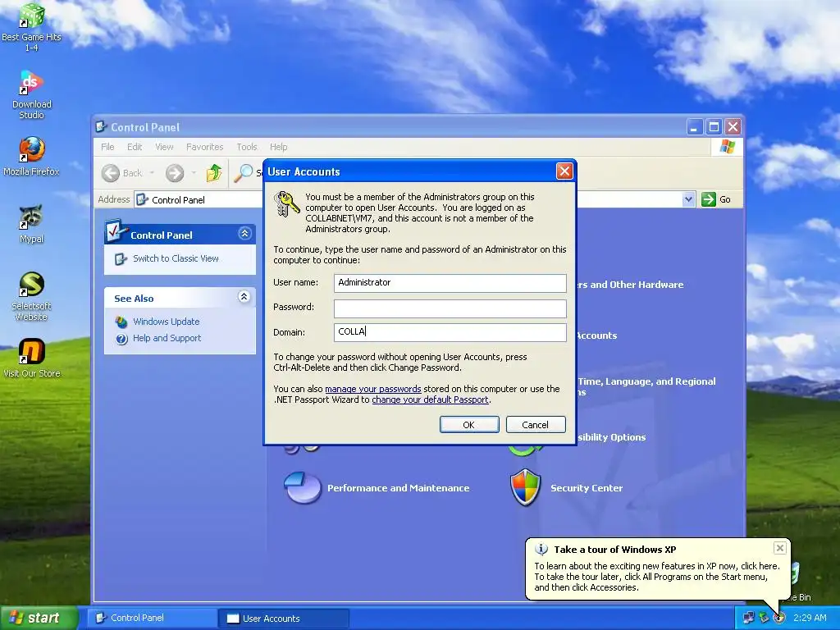Switch to Control Panel taskbar button
Viewport: 840px width, 630px height.
[x=152, y=618]
